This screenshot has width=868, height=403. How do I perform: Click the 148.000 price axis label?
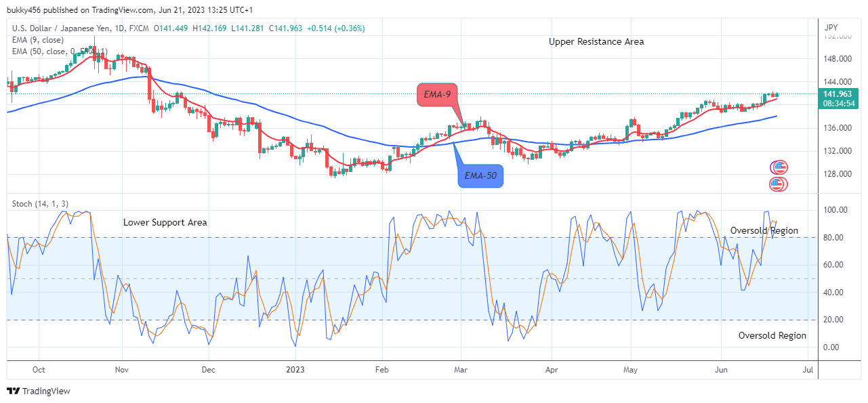click(838, 60)
